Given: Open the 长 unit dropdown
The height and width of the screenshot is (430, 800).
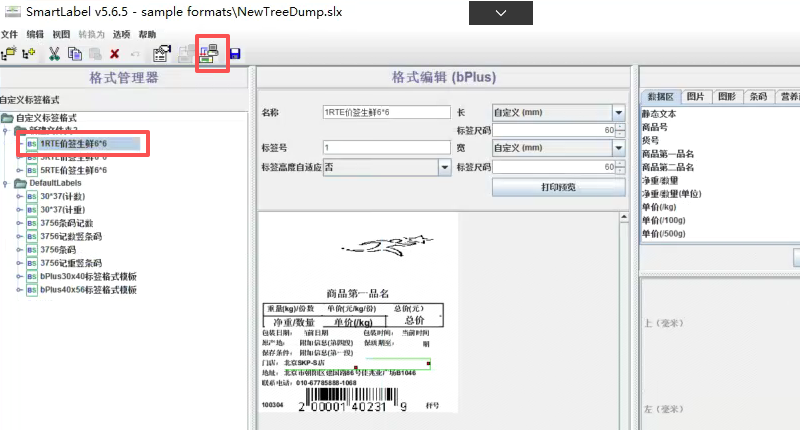Looking at the screenshot, I should (x=619, y=113).
